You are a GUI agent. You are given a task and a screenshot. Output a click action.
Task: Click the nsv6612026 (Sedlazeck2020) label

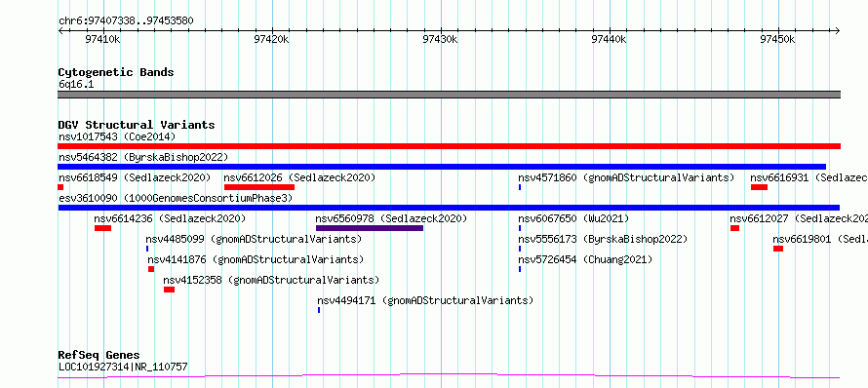[299, 177]
